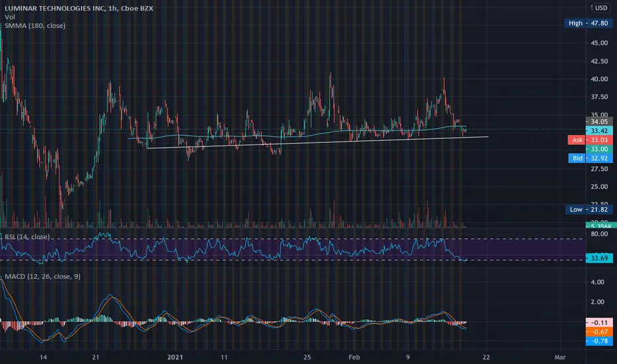
Task: Click the RSI value 33.69 tag
Action: [599, 258]
